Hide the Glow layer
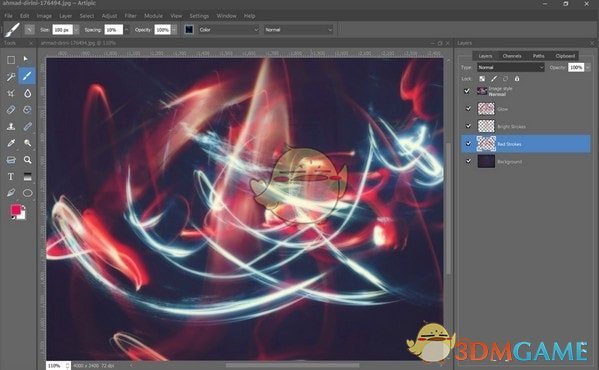 468,109
